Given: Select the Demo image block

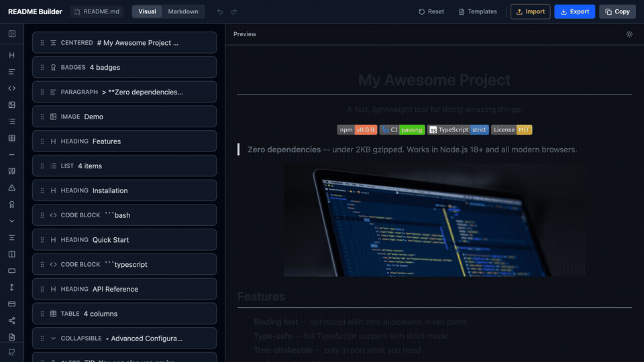Looking at the screenshot, I should [125, 117].
